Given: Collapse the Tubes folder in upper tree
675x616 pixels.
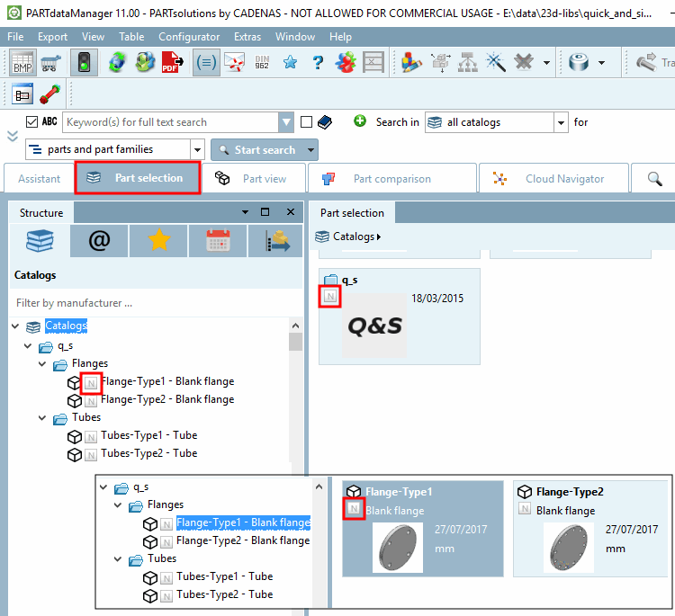Looking at the screenshot, I should (42, 417).
